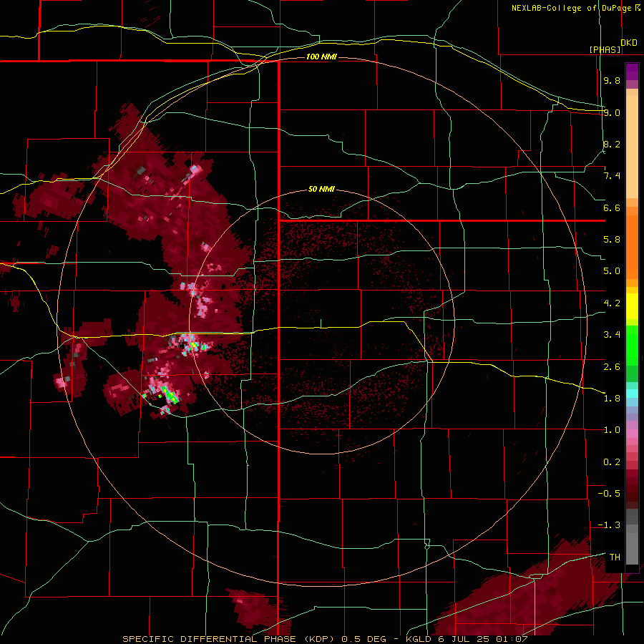The width and height of the screenshot is (644, 644).
Task: Click the TH label on the color scale
Action: (x=615, y=557)
